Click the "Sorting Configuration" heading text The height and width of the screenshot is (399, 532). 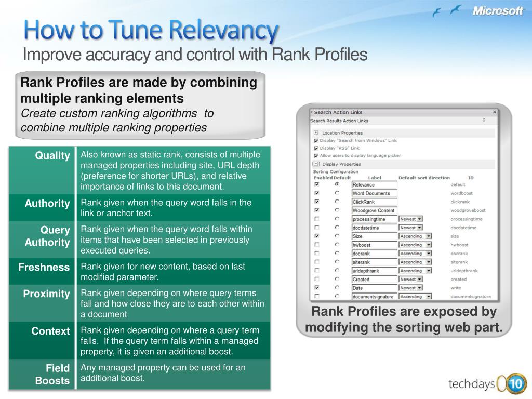click(x=335, y=171)
